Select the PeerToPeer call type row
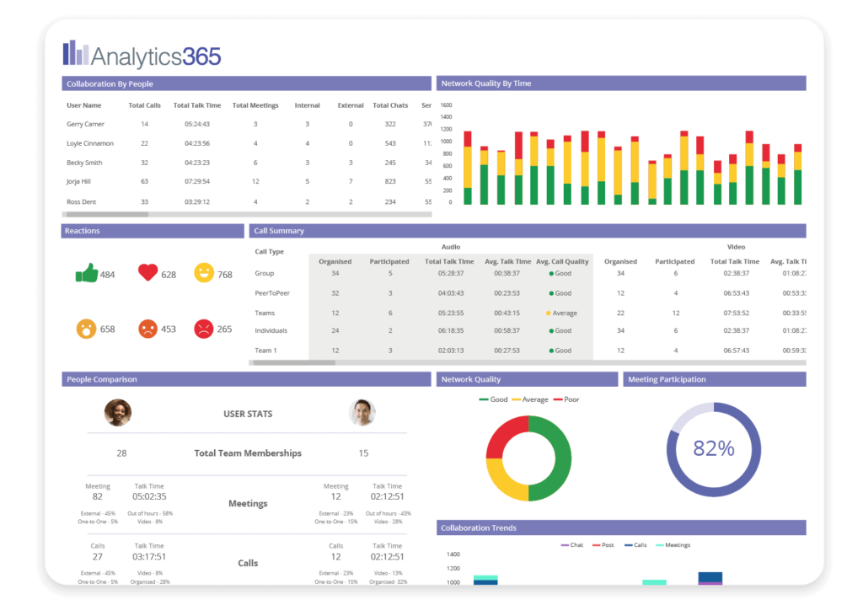 click(x=271, y=293)
